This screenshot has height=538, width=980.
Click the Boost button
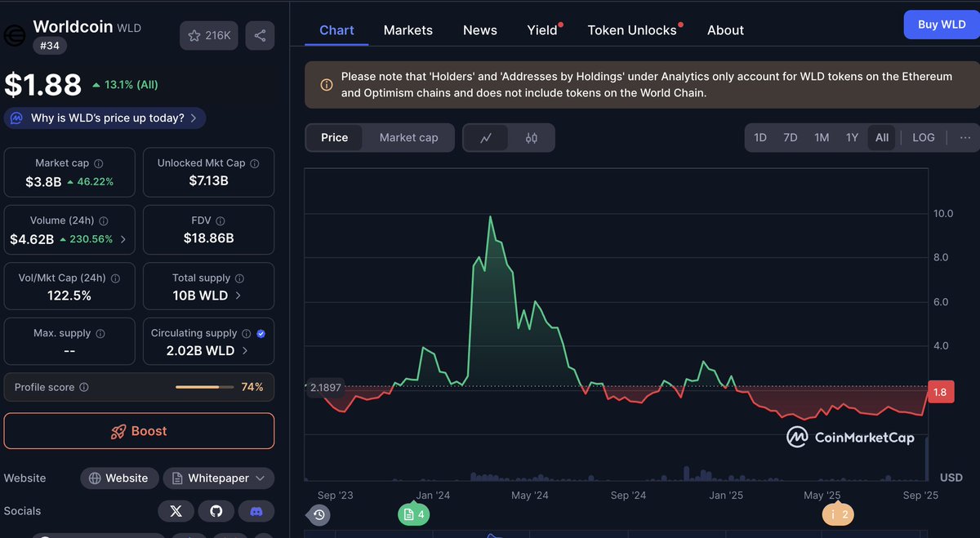tap(139, 431)
